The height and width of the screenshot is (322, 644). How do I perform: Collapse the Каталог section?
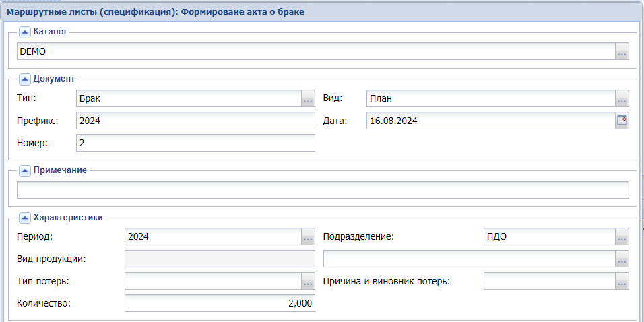click(25, 32)
